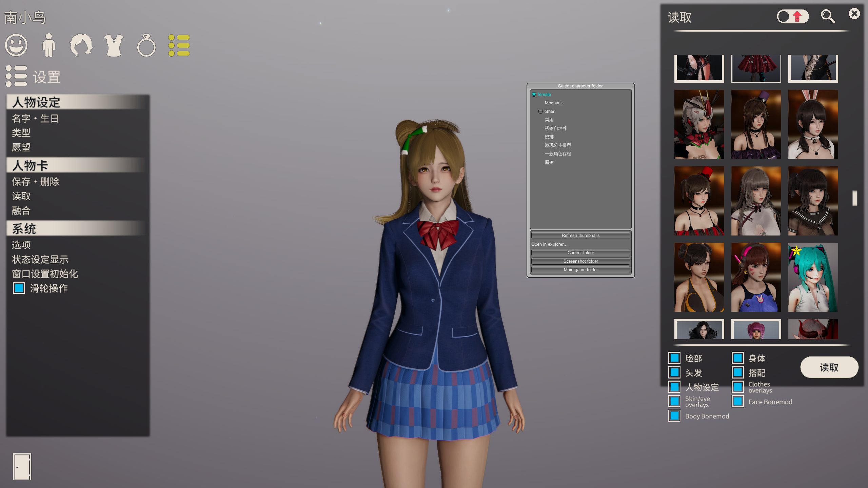Image resolution: width=868 pixels, height=488 pixels.
Task: Select the Modpack folder entry
Action: coord(553,103)
